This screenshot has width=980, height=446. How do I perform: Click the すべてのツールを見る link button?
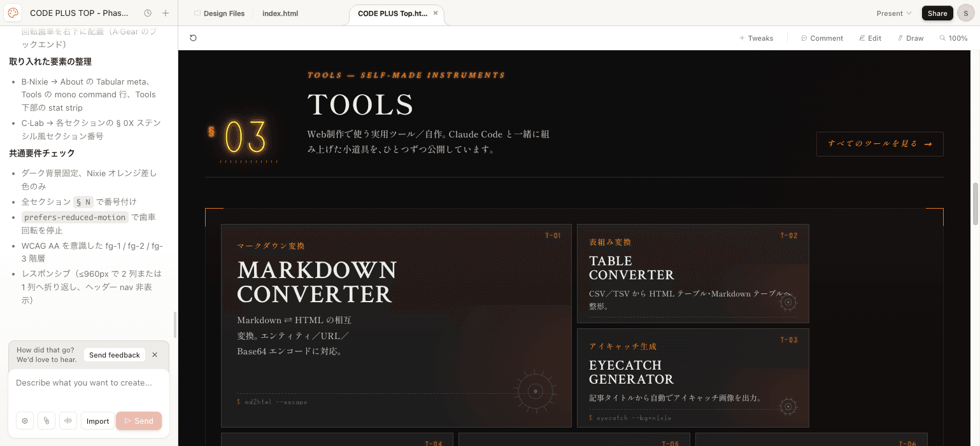879,144
